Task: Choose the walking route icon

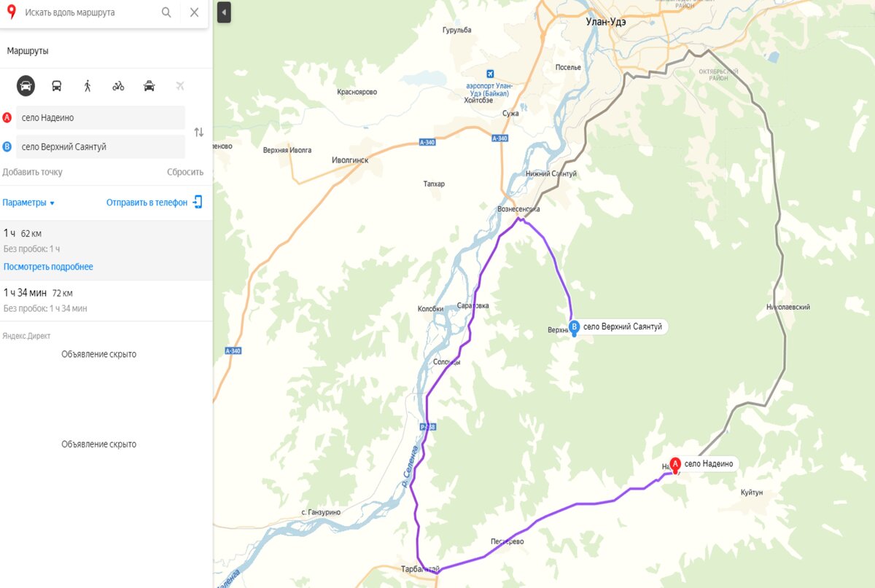Action: click(x=87, y=86)
